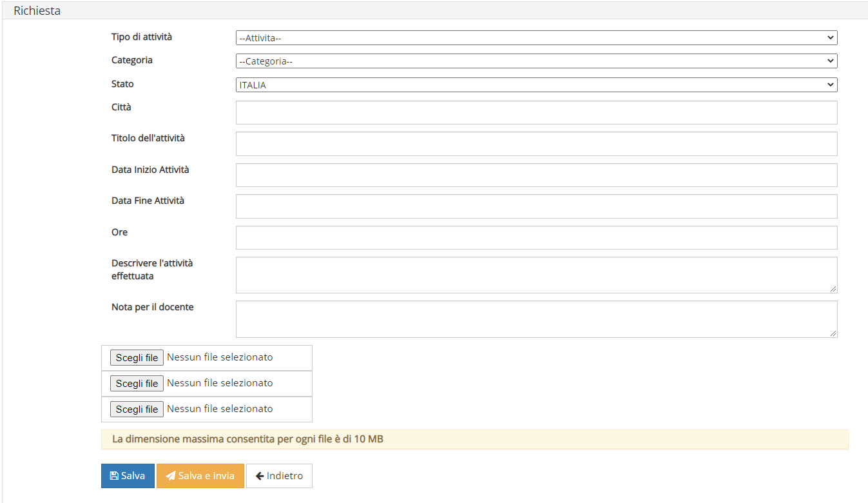Focus the Città text field
868x503 pixels.
[536, 112]
